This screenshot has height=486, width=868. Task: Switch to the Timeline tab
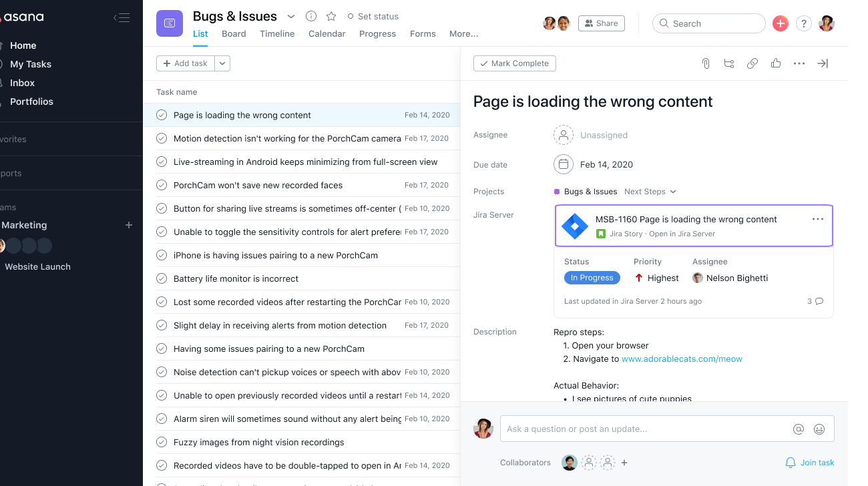pos(277,34)
